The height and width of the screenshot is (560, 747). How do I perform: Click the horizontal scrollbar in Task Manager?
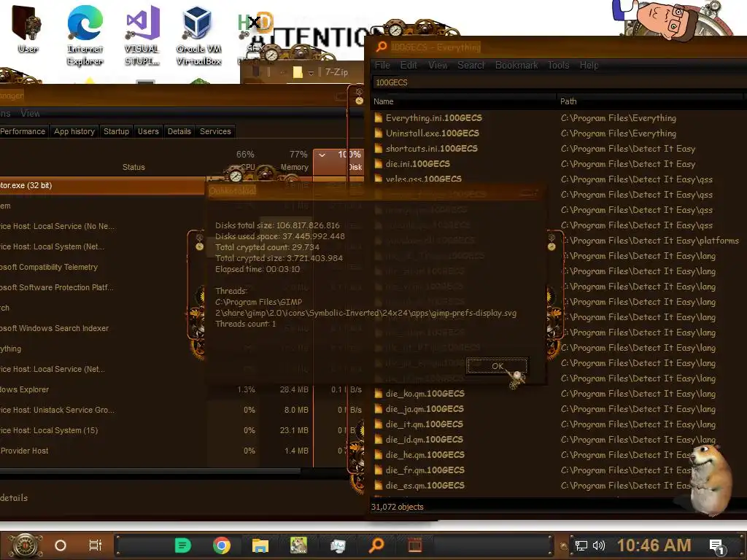(150, 472)
